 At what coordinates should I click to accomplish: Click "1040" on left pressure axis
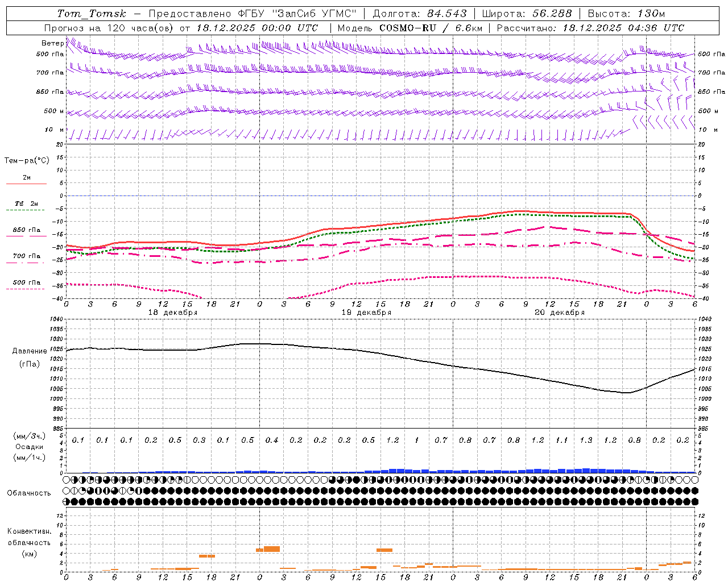[x=56, y=319]
